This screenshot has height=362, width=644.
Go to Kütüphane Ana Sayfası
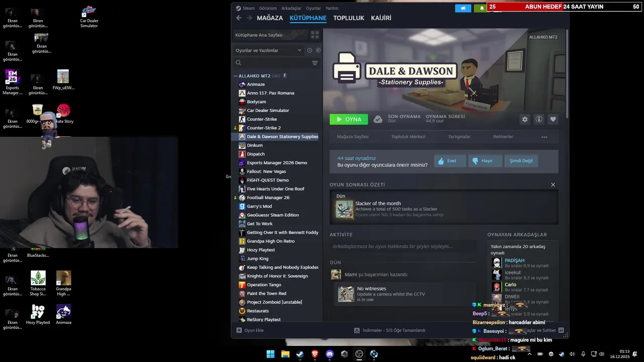270,35
